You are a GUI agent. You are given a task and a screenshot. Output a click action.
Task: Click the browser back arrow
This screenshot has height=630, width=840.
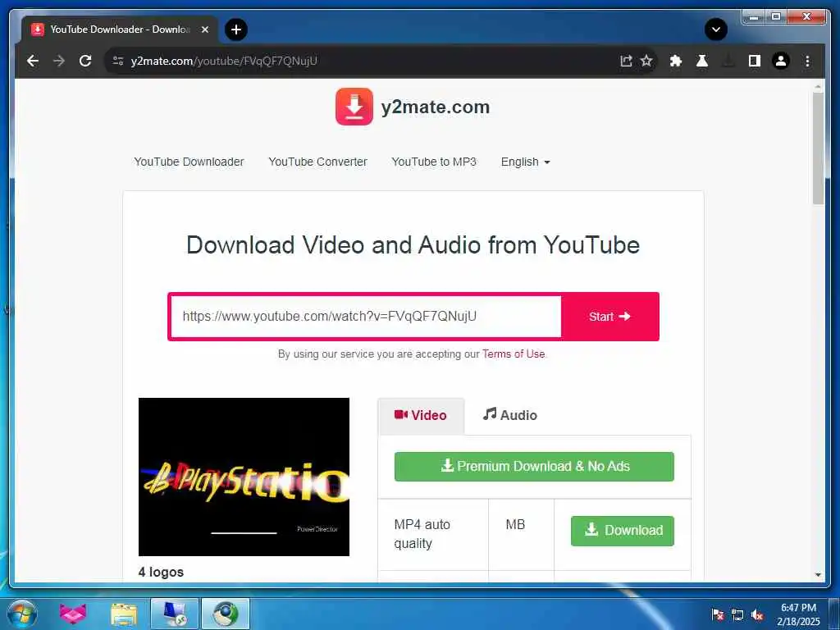pos(33,61)
